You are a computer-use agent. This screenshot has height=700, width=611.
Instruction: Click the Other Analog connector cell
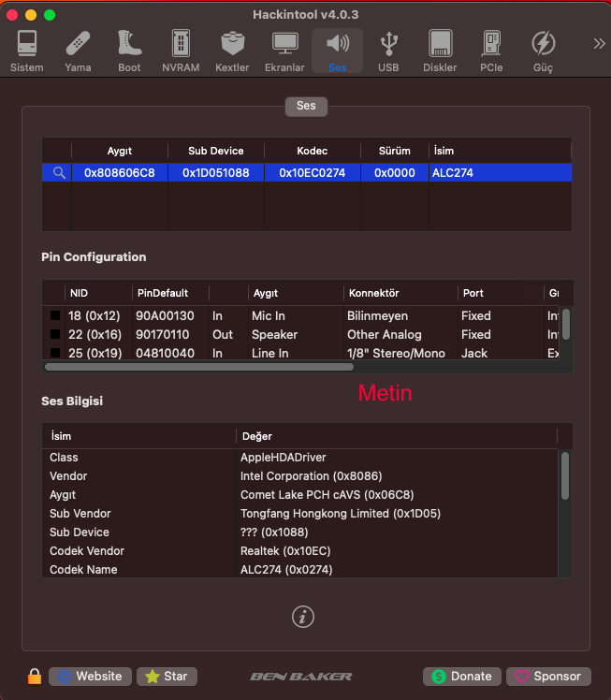pyautogui.click(x=385, y=334)
